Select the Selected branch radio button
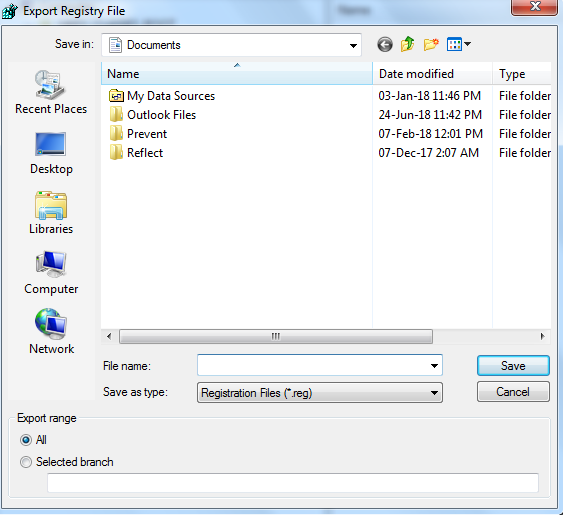 pyautogui.click(x=26, y=462)
